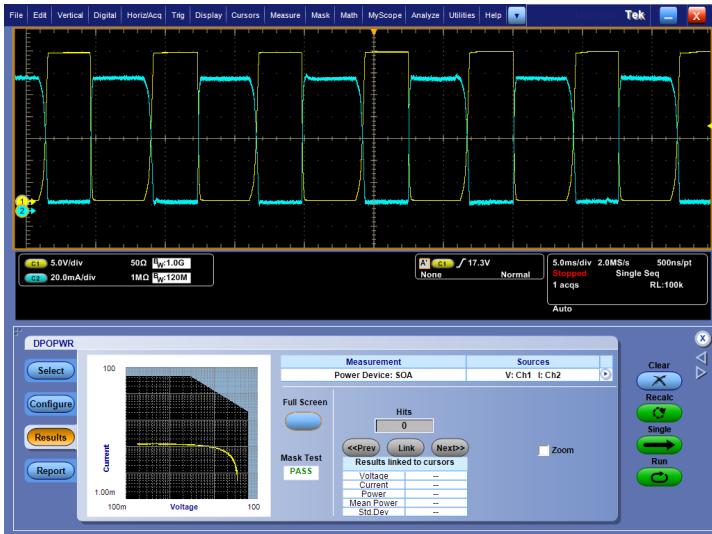Open the Mask menu
This screenshot has height=534, width=712.
tap(320, 15)
